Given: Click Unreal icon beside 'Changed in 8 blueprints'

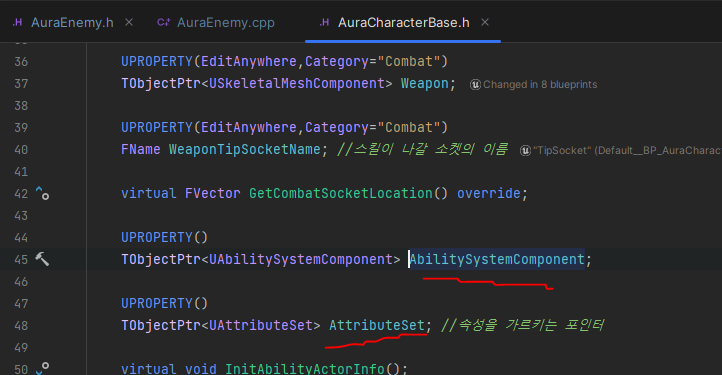Looking at the screenshot, I should point(475,85).
